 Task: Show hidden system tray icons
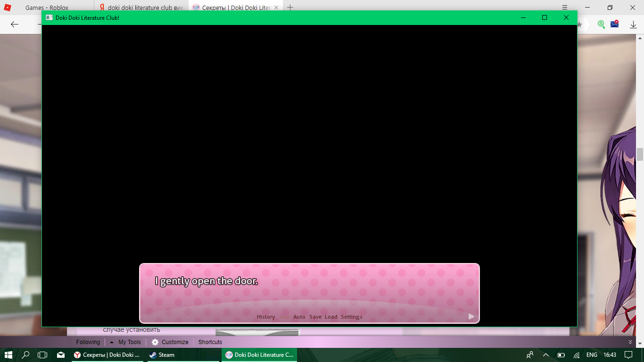(546, 355)
